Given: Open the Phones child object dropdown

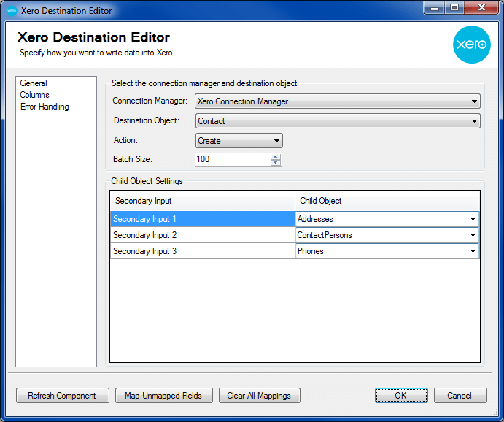Looking at the screenshot, I should click(387, 251).
